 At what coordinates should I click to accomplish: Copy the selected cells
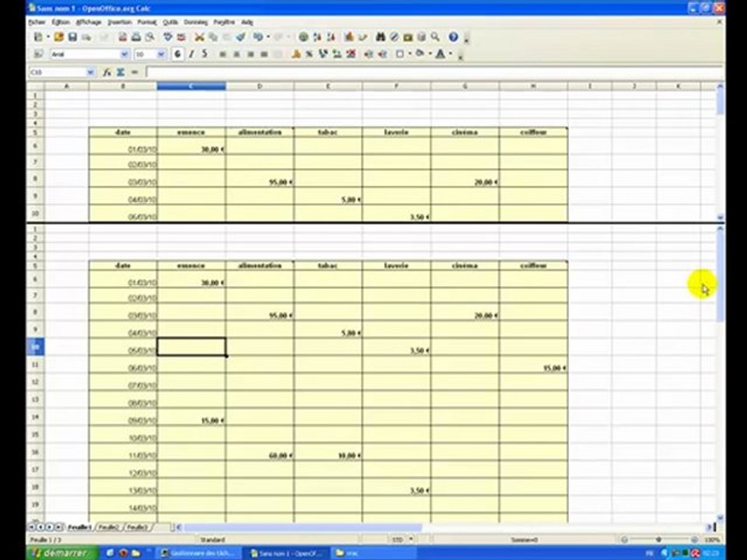pos(213,37)
